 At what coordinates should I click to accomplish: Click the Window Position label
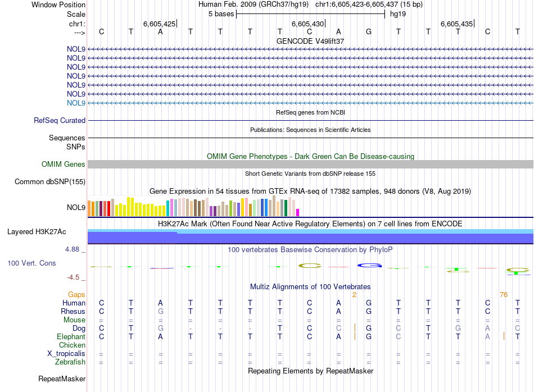[x=58, y=4]
